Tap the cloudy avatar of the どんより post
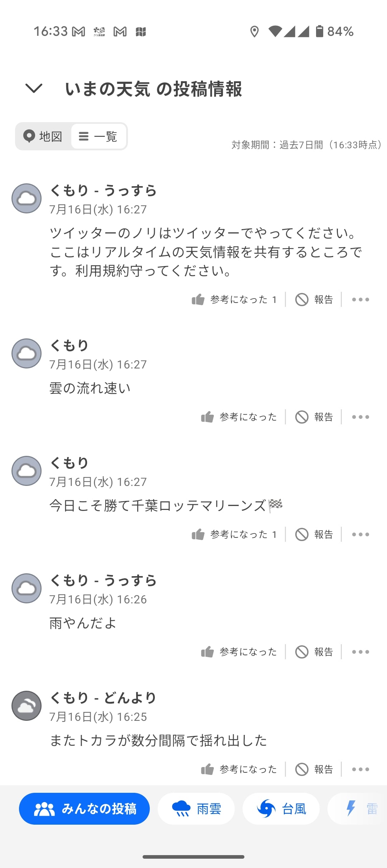The width and height of the screenshot is (387, 868). pyautogui.click(x=27, y=706)
